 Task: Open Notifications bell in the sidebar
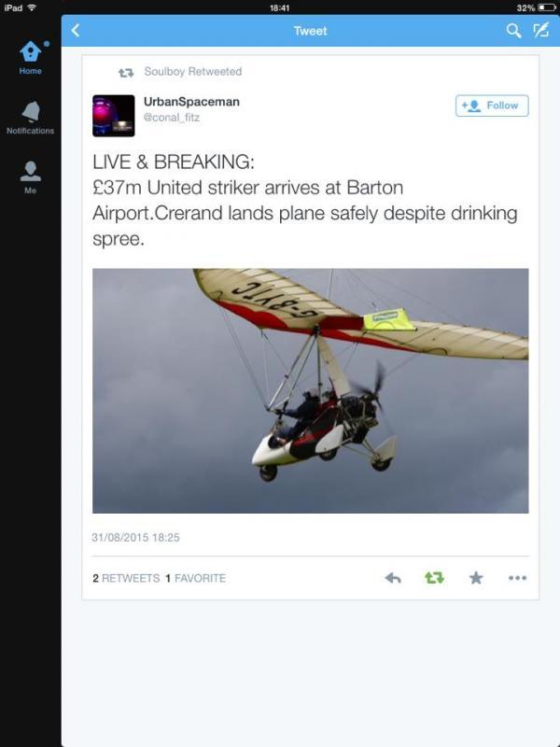click(x=31, y=118)
